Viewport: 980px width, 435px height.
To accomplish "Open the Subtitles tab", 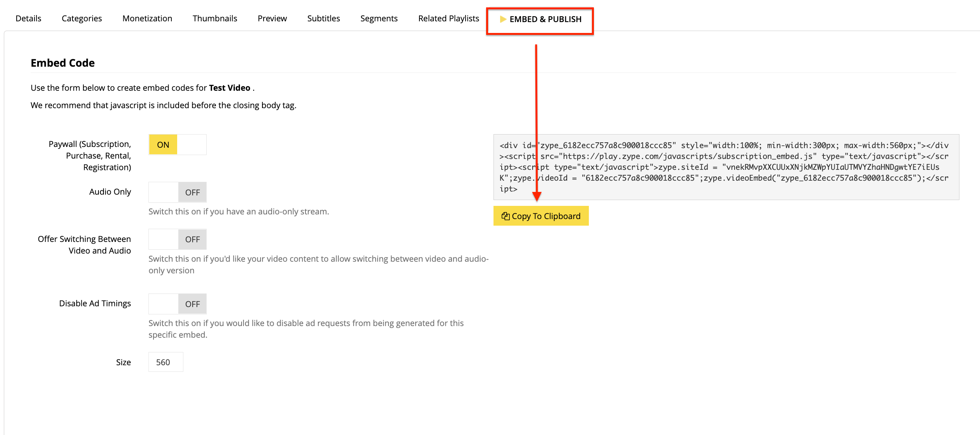I will pos(324,18).
